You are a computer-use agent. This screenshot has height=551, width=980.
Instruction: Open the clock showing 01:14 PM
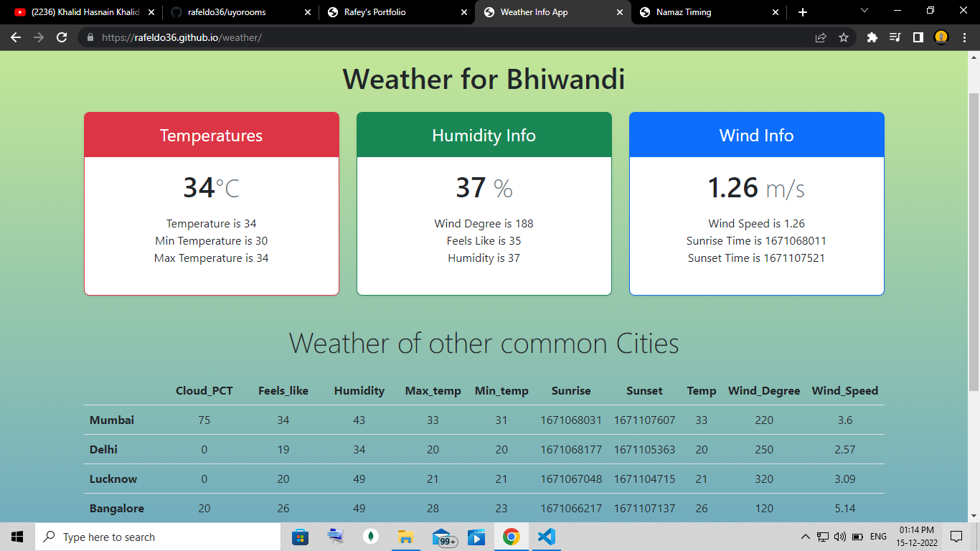tap(916, 537)
